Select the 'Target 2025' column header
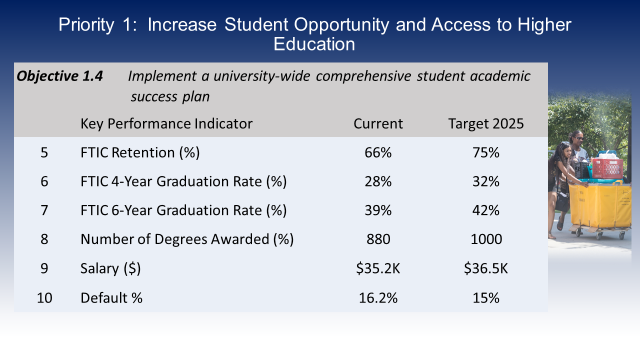Image resolution: width=640 pixels, height=360 pixels. (x=486, y=124)
